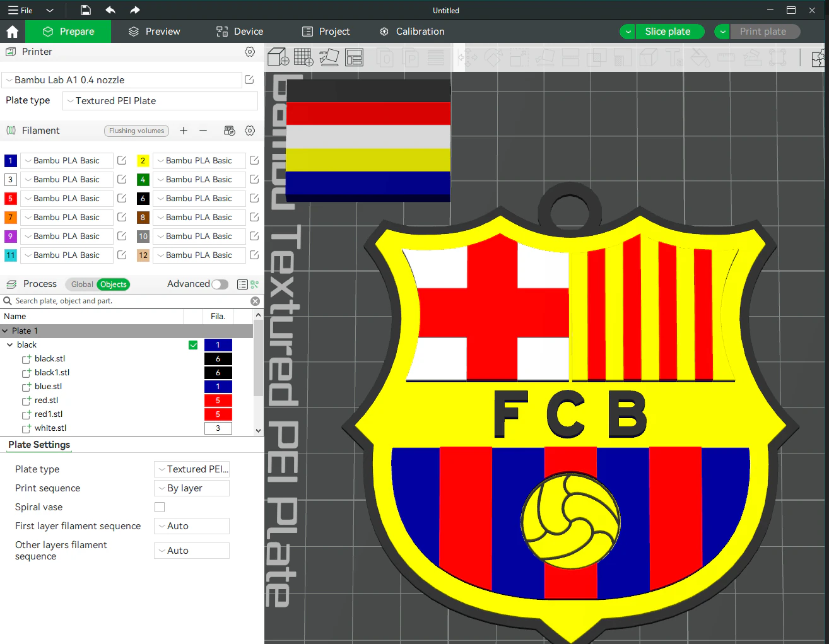Toggle the Advanced mode switch
The height and width of the screenshot is (644, 829).
220,284
